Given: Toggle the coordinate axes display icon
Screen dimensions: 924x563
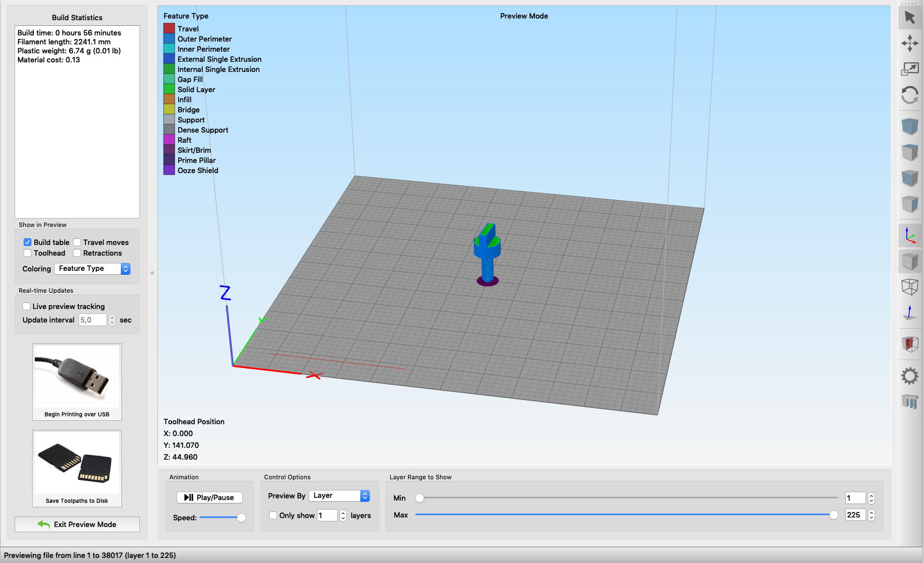Looking at the screenshot, I should click(x=910, y=235).
